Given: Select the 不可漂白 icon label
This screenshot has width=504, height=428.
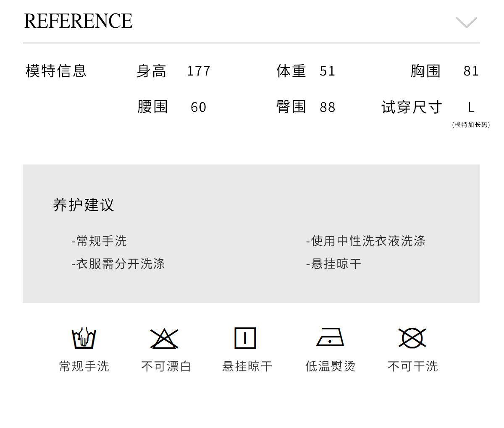Looking at the screenshot, I should click(x=166, y=366).
